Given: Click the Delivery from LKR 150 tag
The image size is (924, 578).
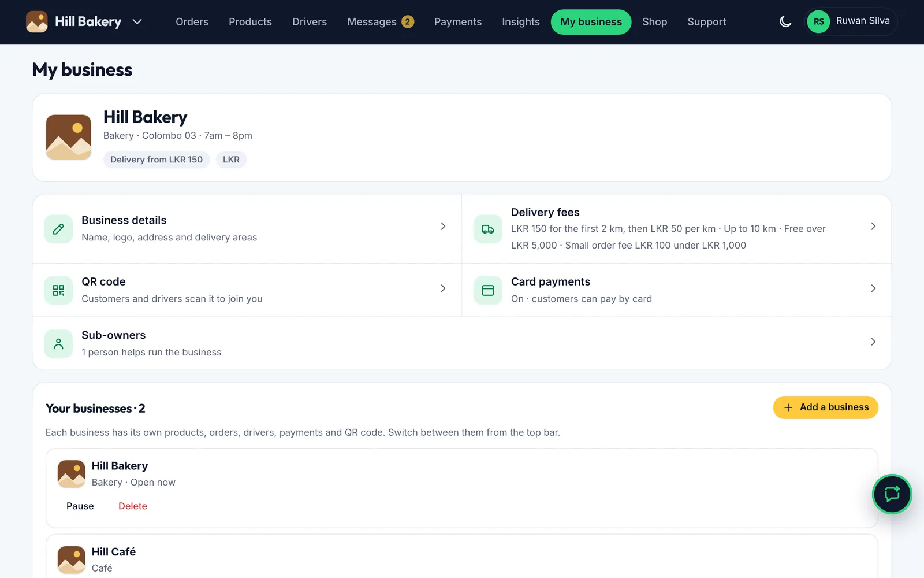Looking at the screenshot, I should click(x=157, y=160).
